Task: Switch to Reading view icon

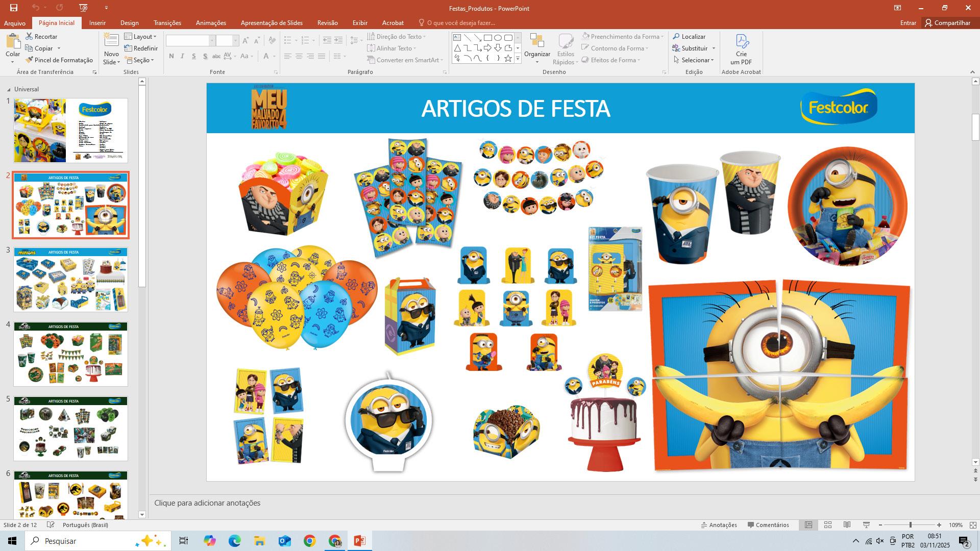Action: 847,525
